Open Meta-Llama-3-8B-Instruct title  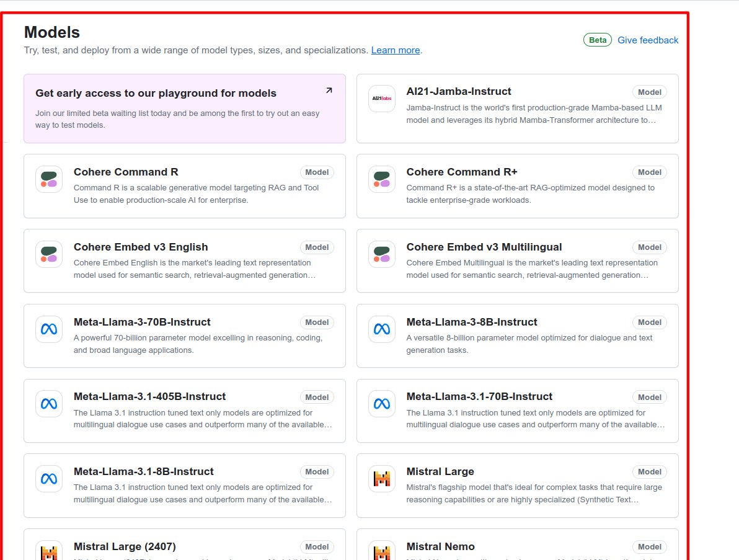472,322
